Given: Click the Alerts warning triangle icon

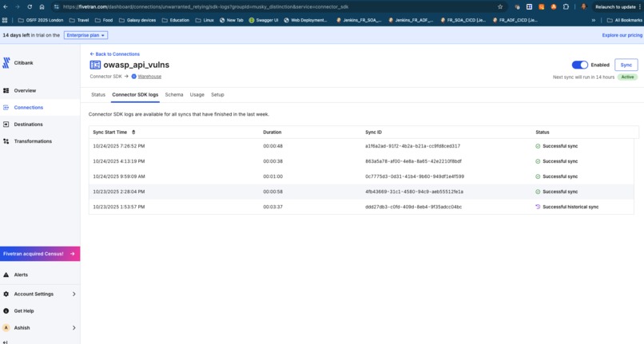Looking at the screenshot, I should pos(6,275).
